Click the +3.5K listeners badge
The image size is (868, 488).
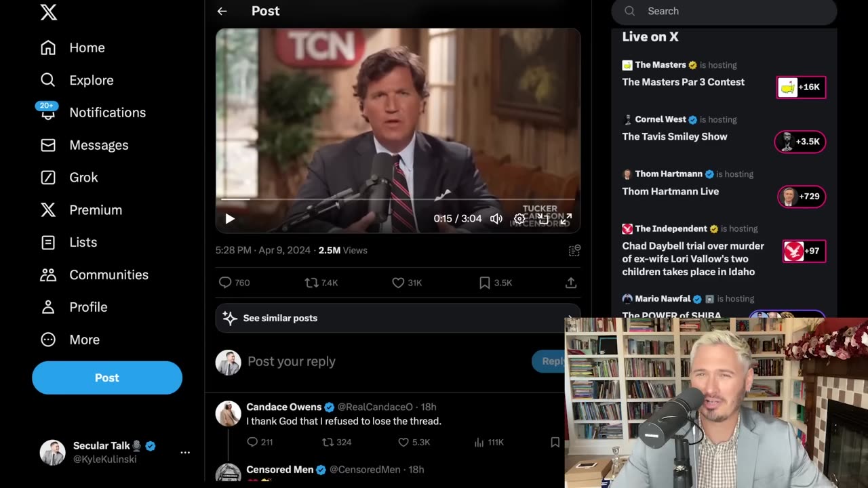click(800, 142)
